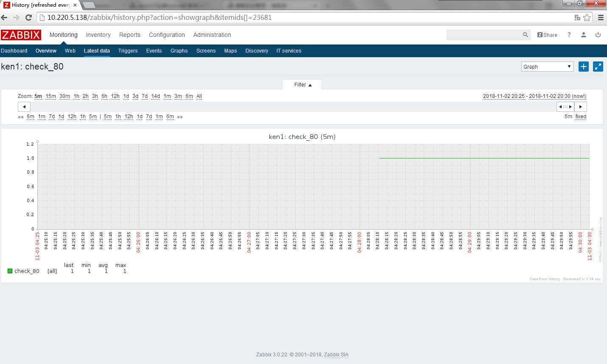Open the Chrome menu icon

(x=601, y=17)
